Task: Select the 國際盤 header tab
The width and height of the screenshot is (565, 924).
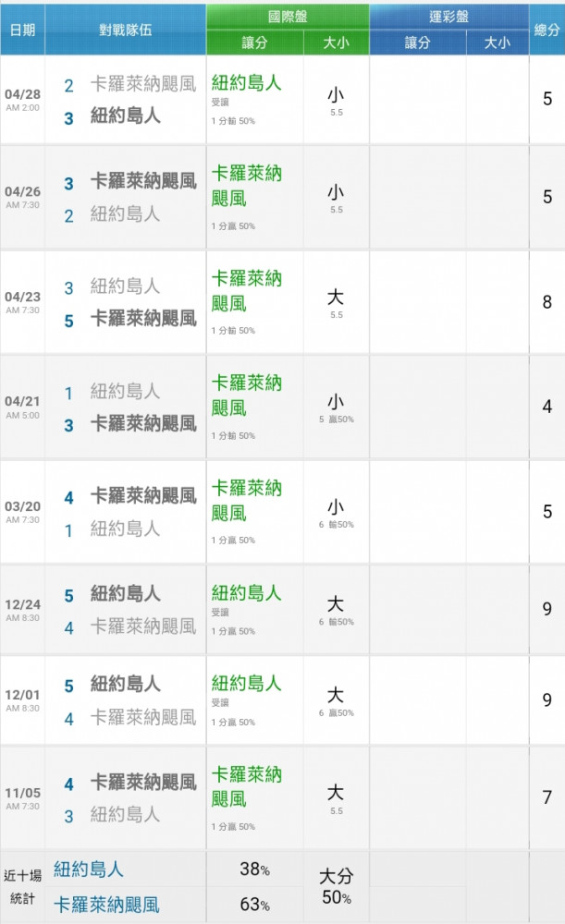Action: coord(288,17)
